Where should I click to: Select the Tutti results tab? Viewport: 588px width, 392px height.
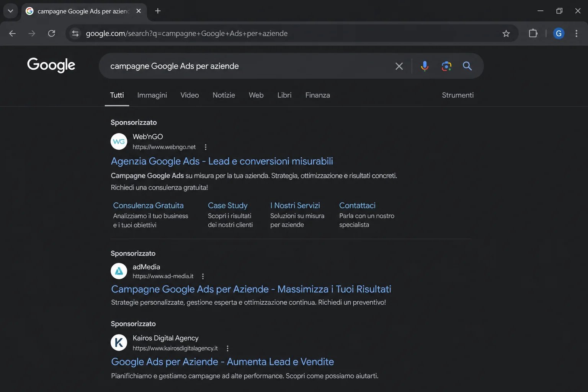pyautogui.click(x=117, y=95)
